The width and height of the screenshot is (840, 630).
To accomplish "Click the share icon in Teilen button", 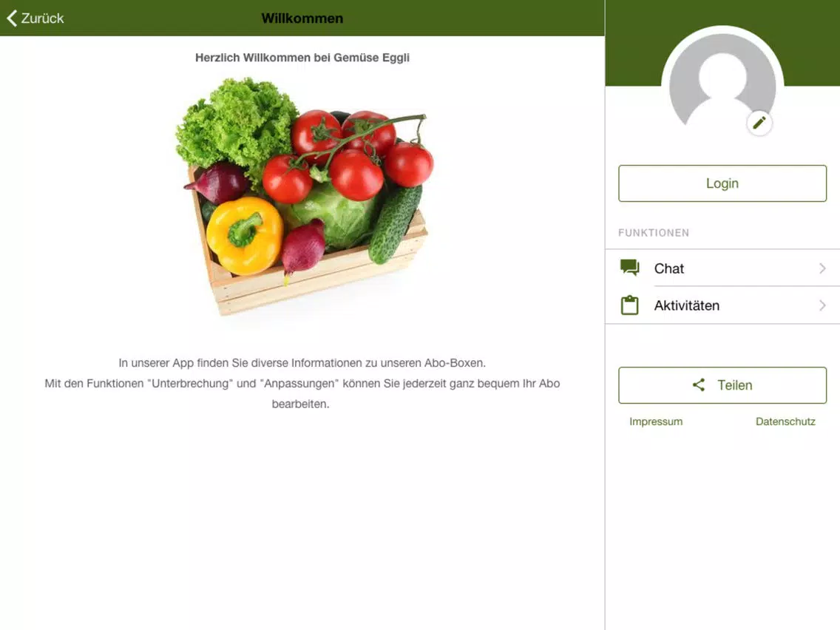I will click(x=699, y=385).
